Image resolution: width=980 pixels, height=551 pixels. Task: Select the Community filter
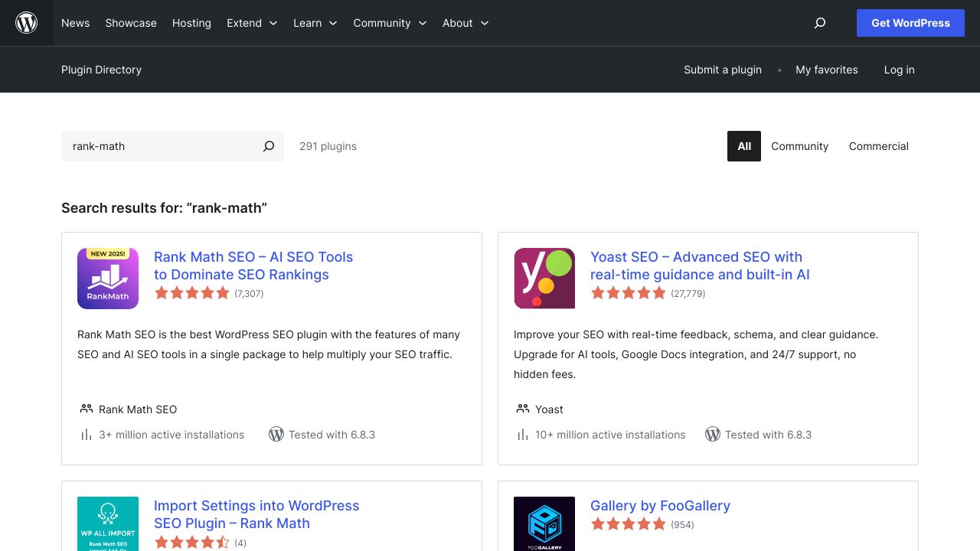799,146
